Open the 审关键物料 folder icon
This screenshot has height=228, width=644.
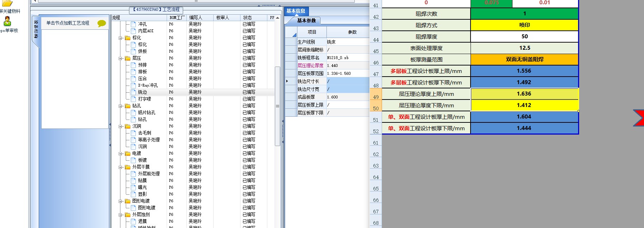(6, 3)
